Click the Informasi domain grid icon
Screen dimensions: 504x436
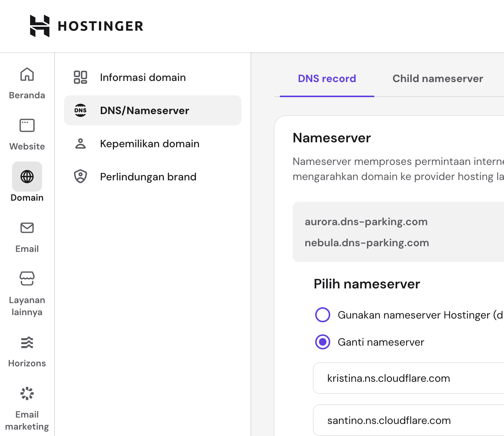tap(80, 77)
